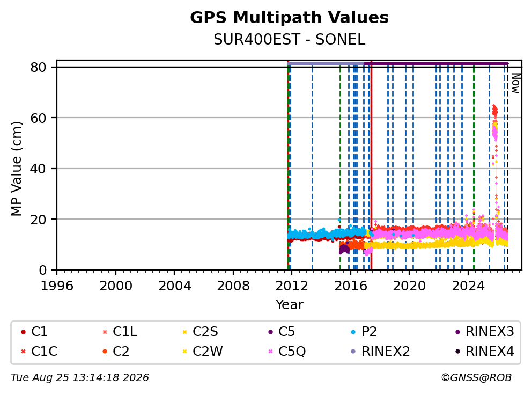Click the red vertical line near 2017
Screen dimensions: 532x394
click(x=371, y=166)
